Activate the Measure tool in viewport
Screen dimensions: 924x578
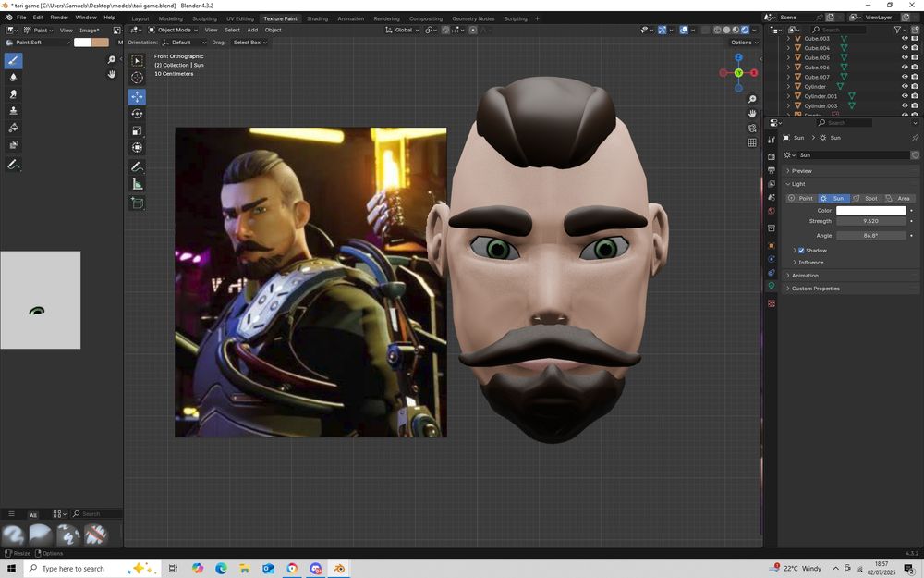(137, 184)
